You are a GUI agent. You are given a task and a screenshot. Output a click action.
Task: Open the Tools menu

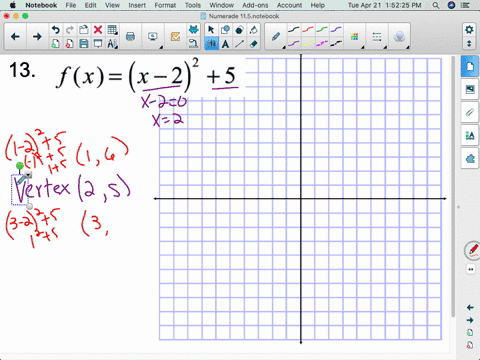193,5
